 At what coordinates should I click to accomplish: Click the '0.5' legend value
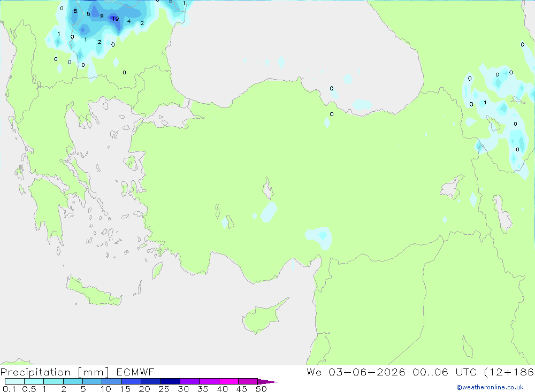pos(29,389)
